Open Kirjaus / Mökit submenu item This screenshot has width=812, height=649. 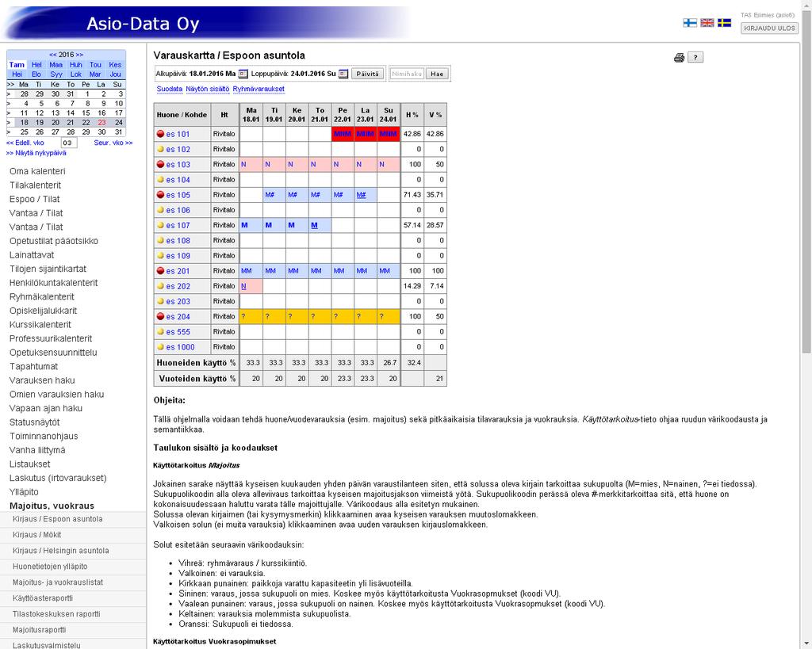(x=73, y=535)
